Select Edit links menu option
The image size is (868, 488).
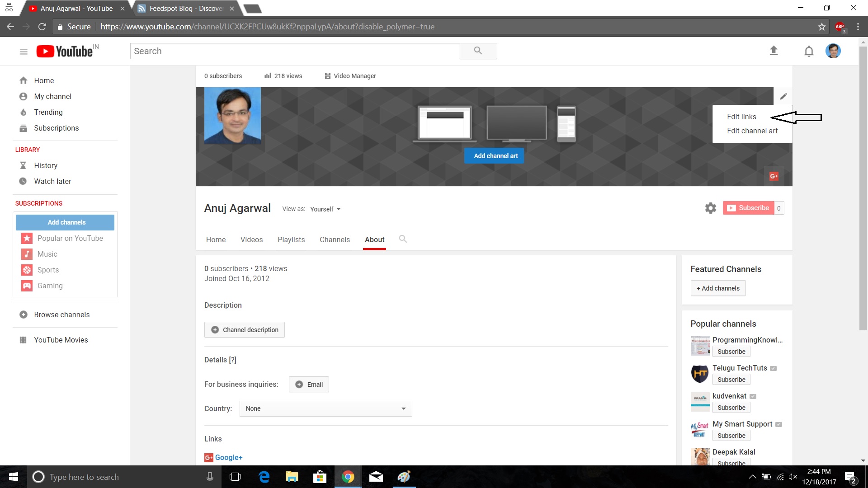[x=741, y=117]
